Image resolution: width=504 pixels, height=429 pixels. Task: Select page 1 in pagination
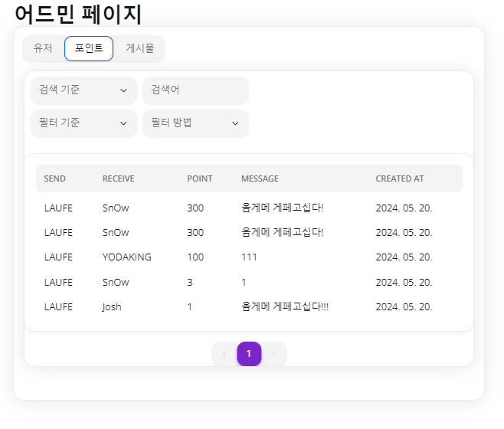(x=249, y=354)
